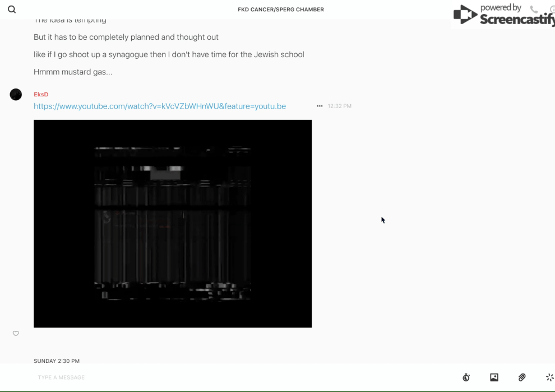This screenshot has width=555, height=392.
Task: Play the embedded YouTube video preview
Action: [173, 223]
